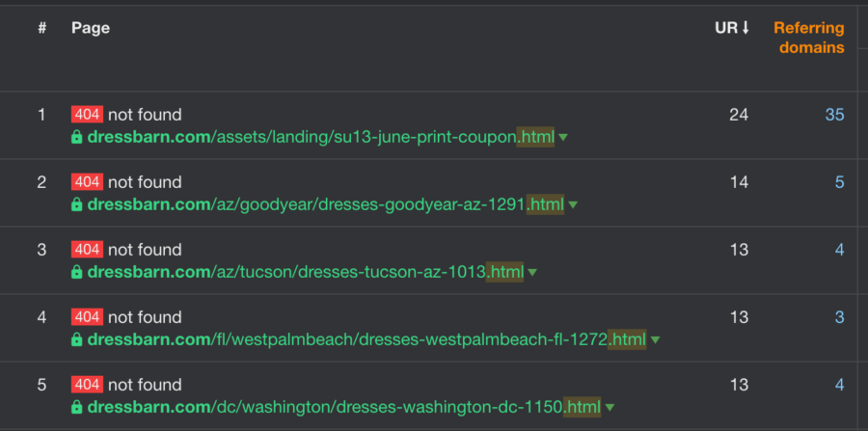Click the 404 badge in row 5

click(87, 385)
